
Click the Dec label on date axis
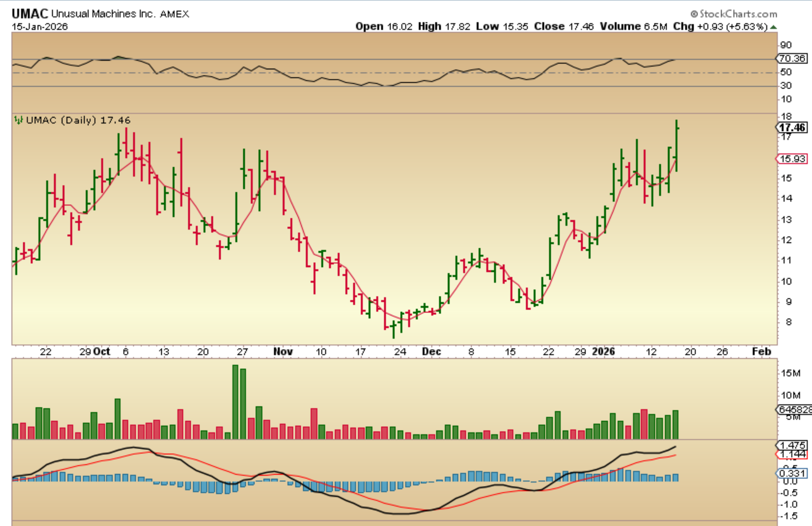click(431, 351)
